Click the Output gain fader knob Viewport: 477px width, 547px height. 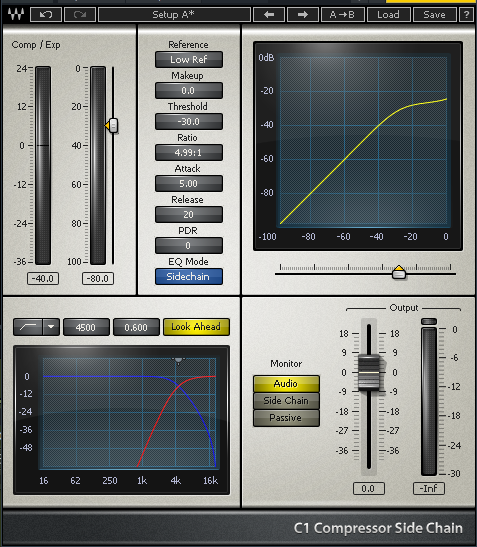pyautogui.click(x=369, y=373)
